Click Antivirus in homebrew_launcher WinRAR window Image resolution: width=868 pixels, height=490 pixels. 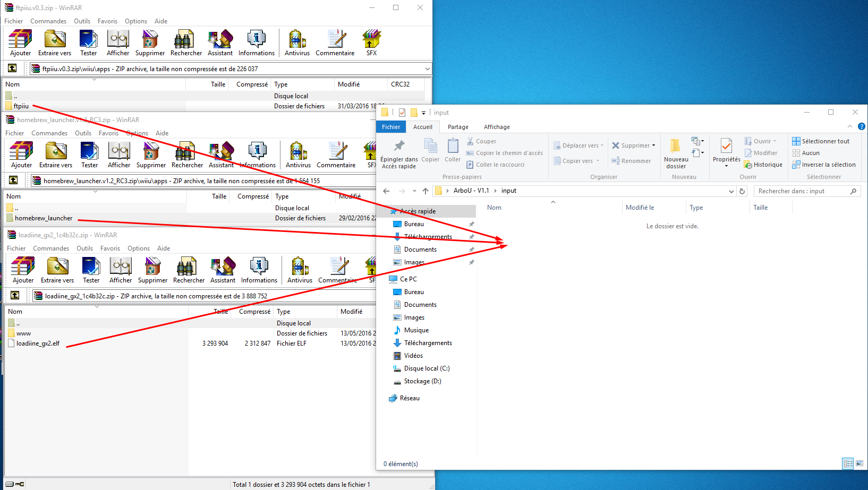298,155
